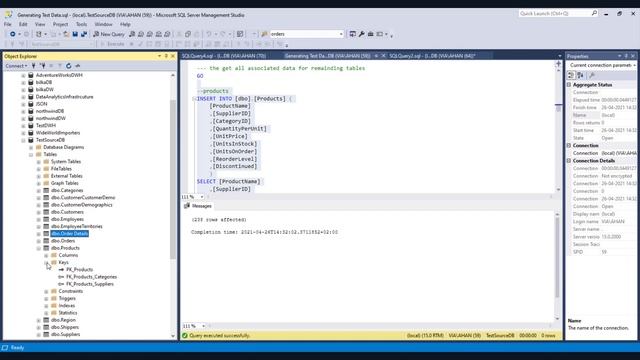The height and width of the screenshot is (360, 640).
Task: Click the Property Pages wrench icon in Properties panel
Action: (x=592, y=75)
